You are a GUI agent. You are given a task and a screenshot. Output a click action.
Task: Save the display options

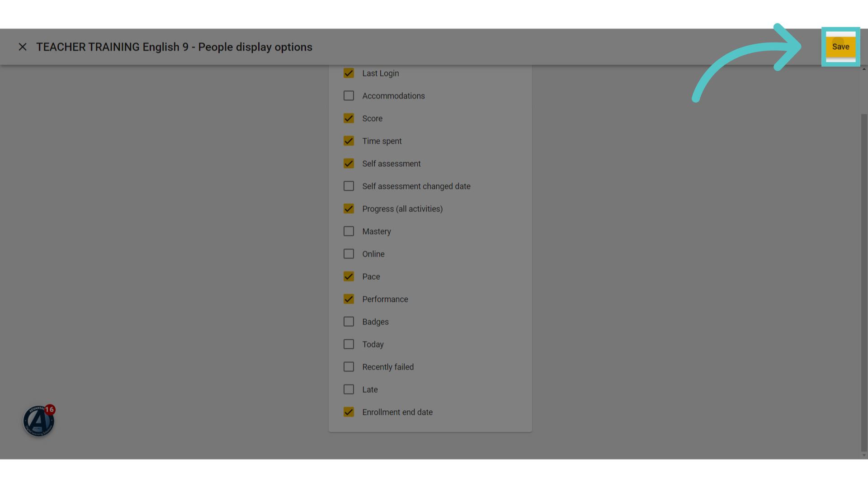(840, 47)
